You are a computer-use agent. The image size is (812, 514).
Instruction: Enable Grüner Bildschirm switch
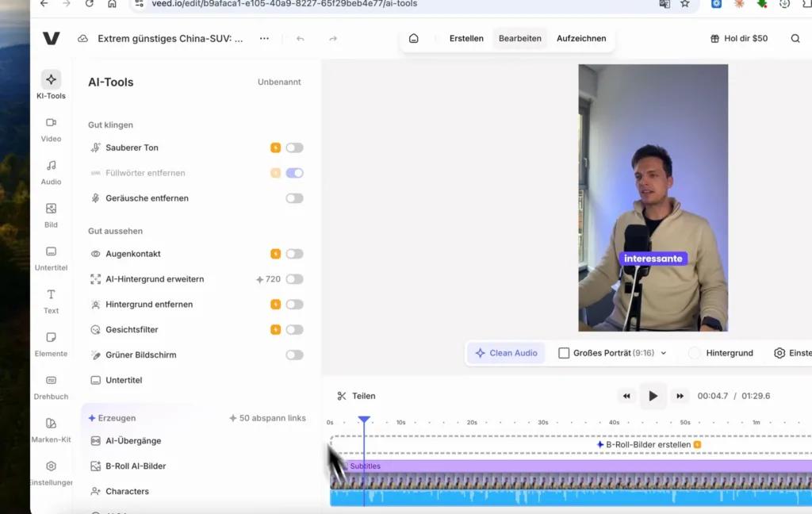[x=294, y=355]
